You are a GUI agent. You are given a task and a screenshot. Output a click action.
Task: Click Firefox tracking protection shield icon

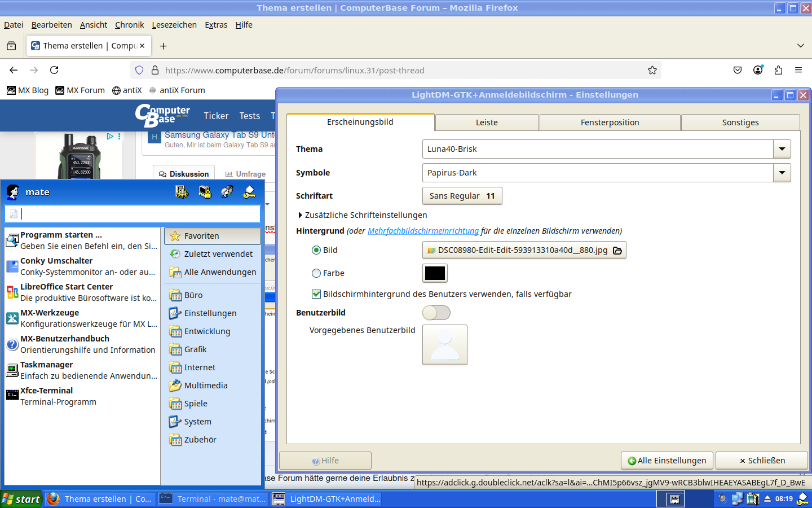[139, 70]
